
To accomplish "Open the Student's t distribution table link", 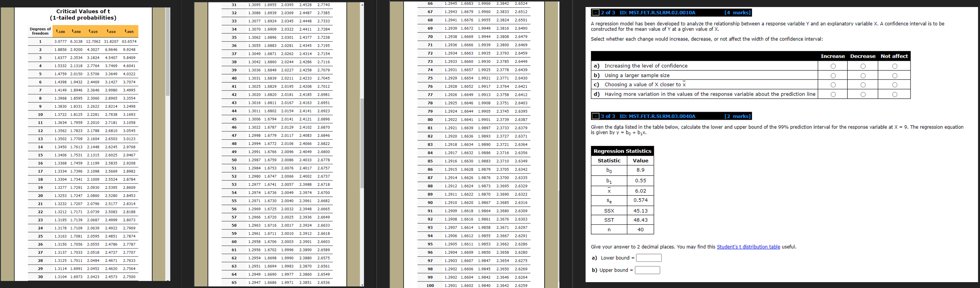I will click(x=748, y=247).
